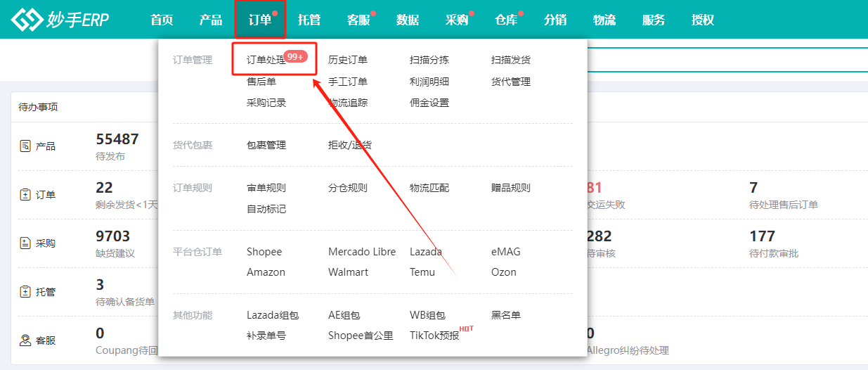Open Amazon platform warehouse orders

(x=266, y=272)
